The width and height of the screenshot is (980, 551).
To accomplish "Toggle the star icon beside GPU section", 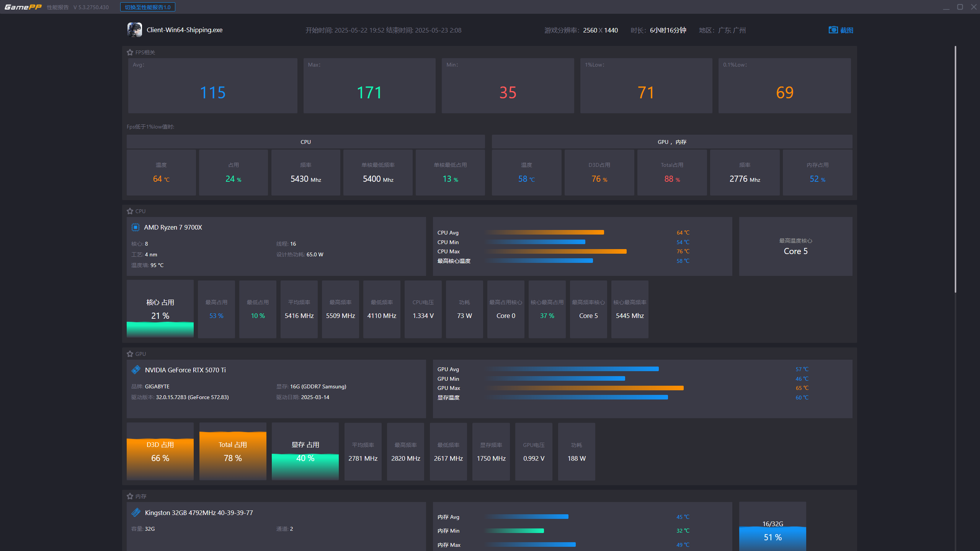I will (x=130, y=354).
